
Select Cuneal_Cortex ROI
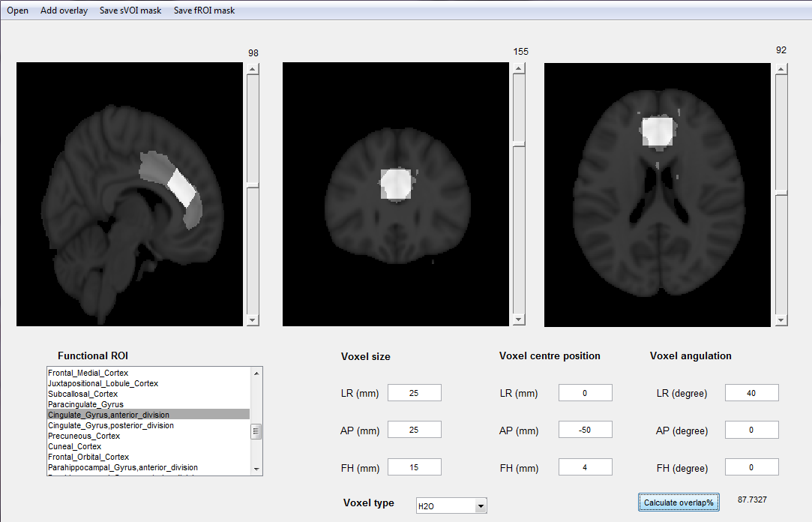(x=148, y=446)
